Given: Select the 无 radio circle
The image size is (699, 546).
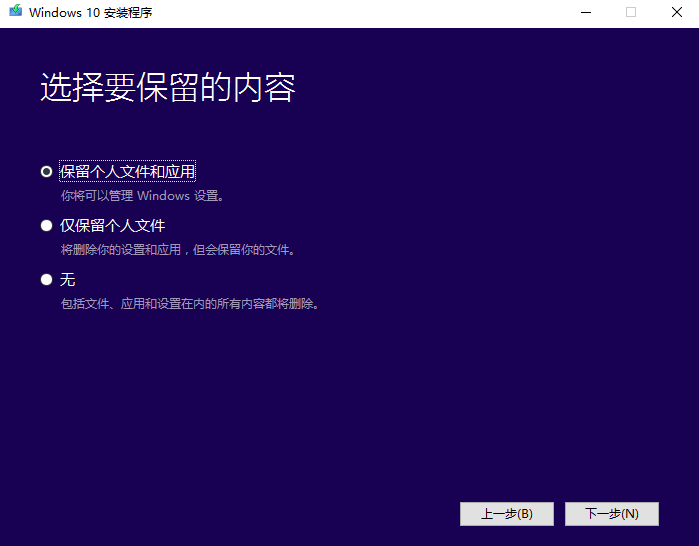Looking at the screenshot, I should point(46,279).
